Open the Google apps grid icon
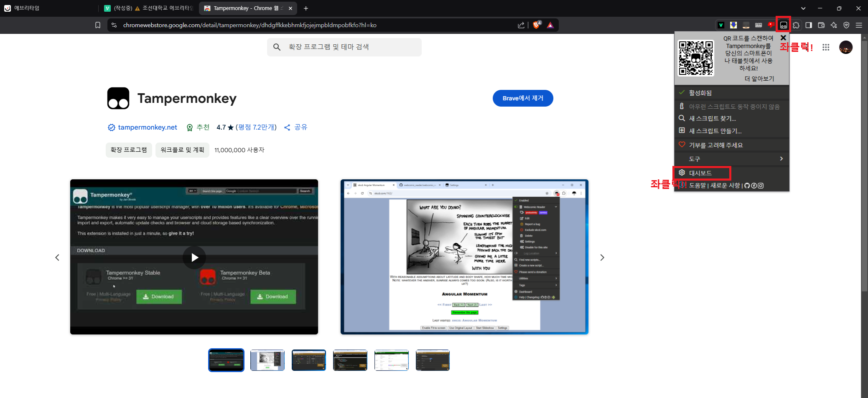 point(826,47)
